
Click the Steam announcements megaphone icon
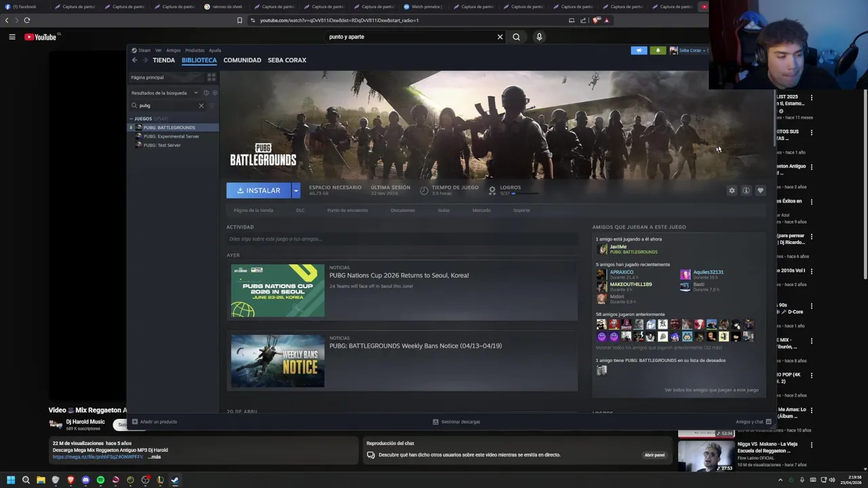click(x=639, y=50)
